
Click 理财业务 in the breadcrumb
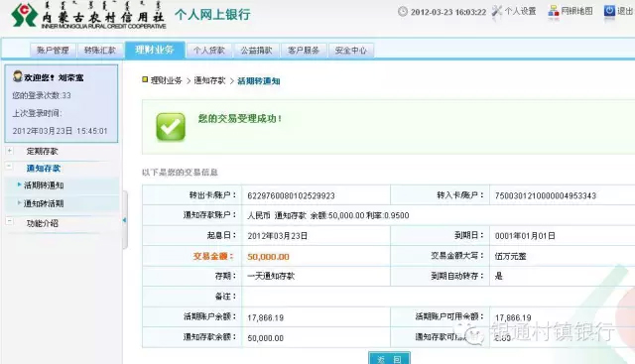[x=166, y=80]
